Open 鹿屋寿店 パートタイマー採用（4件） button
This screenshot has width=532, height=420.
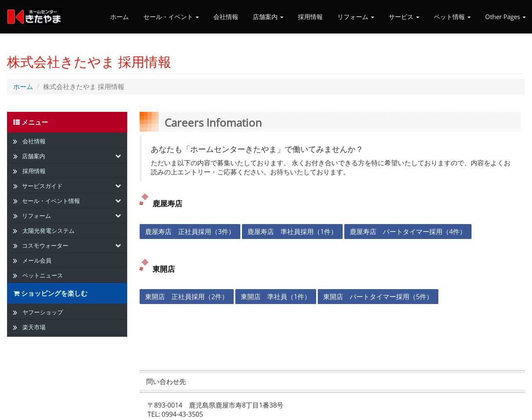pyautogui.click(x=408, y=232)
